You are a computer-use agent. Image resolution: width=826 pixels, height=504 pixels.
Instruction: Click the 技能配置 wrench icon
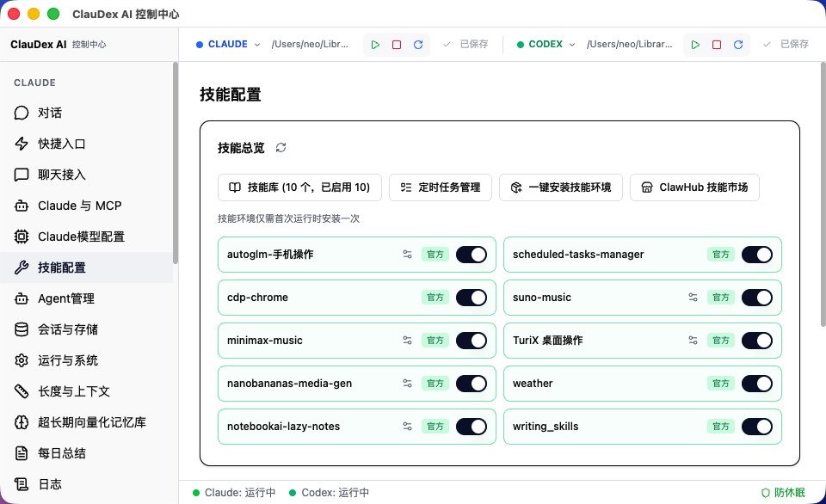coord(21,267)
